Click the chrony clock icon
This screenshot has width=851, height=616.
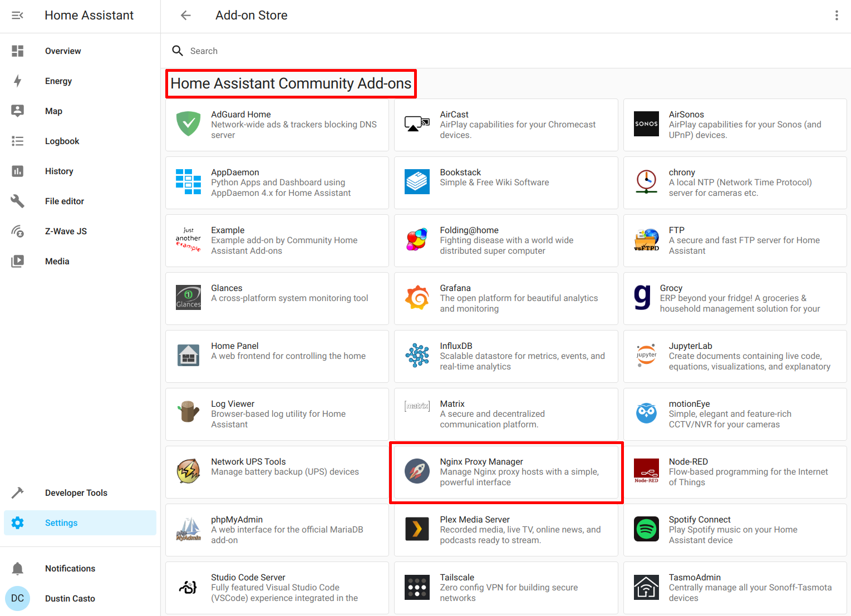[x=646, y=183]
